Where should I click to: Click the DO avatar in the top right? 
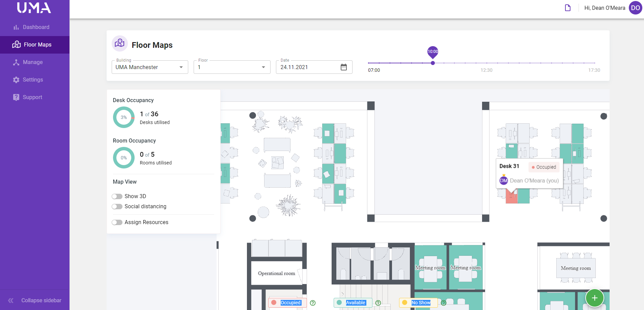(635, 8)
